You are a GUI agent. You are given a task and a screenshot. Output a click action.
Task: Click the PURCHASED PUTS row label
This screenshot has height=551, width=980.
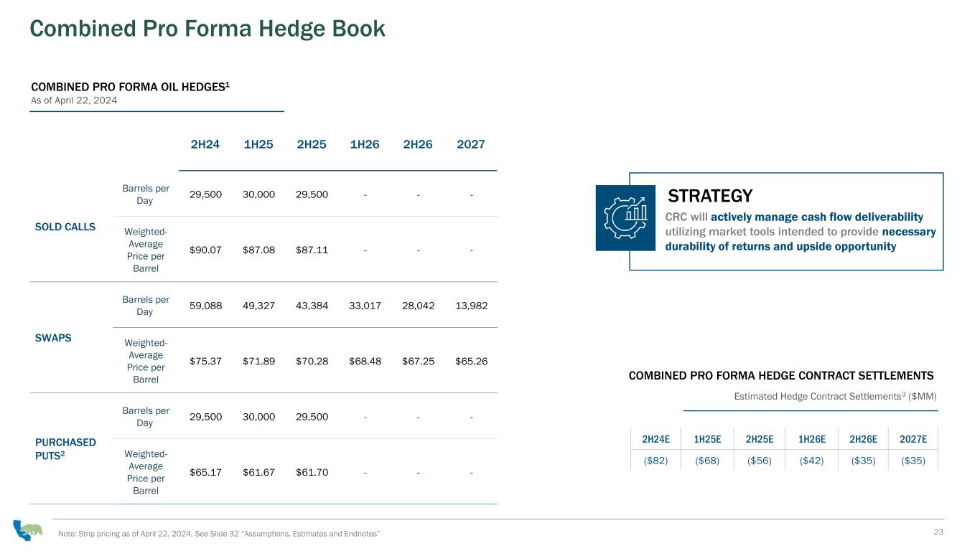pos(65,449)
